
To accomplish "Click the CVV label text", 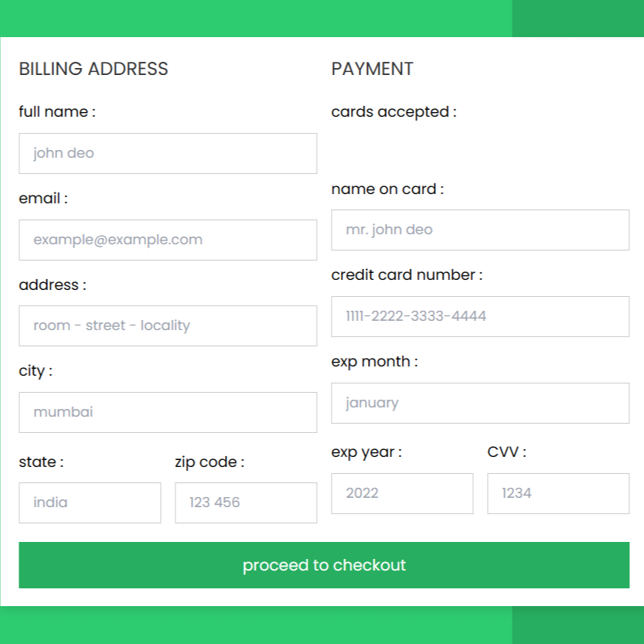I will pyautogui.click(x=507, y=452).
